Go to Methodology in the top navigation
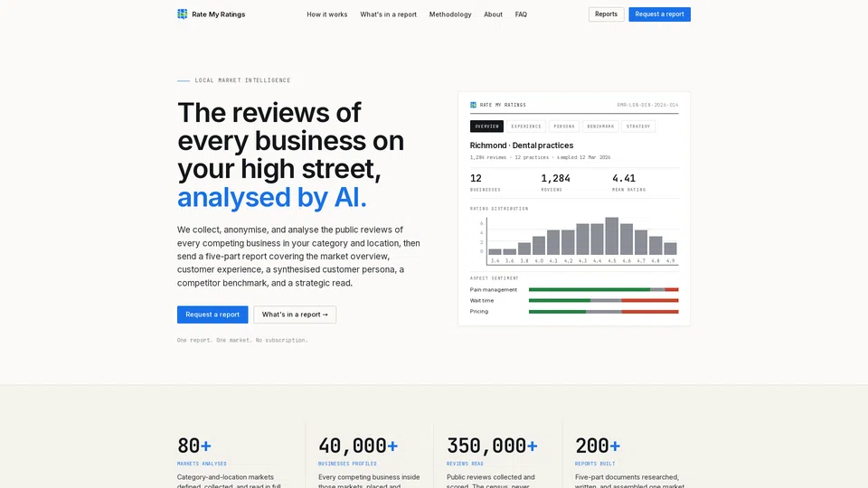 [x=450, y=14]
